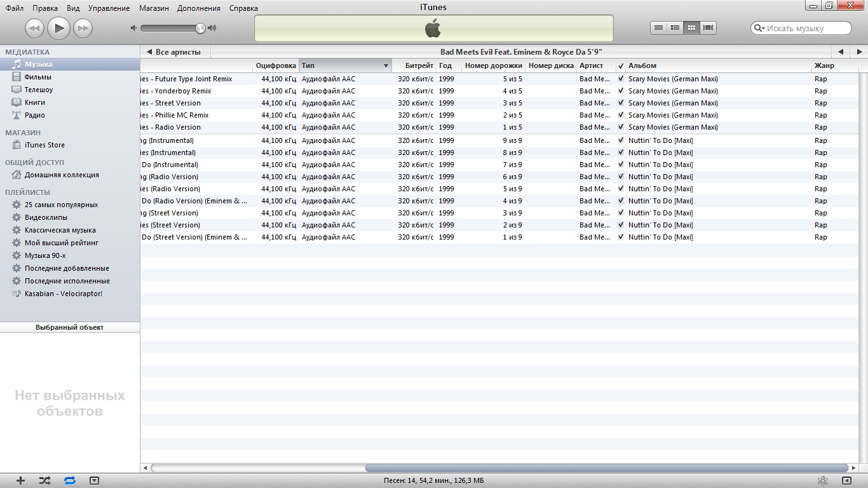Click the low-volume speaker icon
Screen dimensions: 868x488
click(x=133, y=28)
